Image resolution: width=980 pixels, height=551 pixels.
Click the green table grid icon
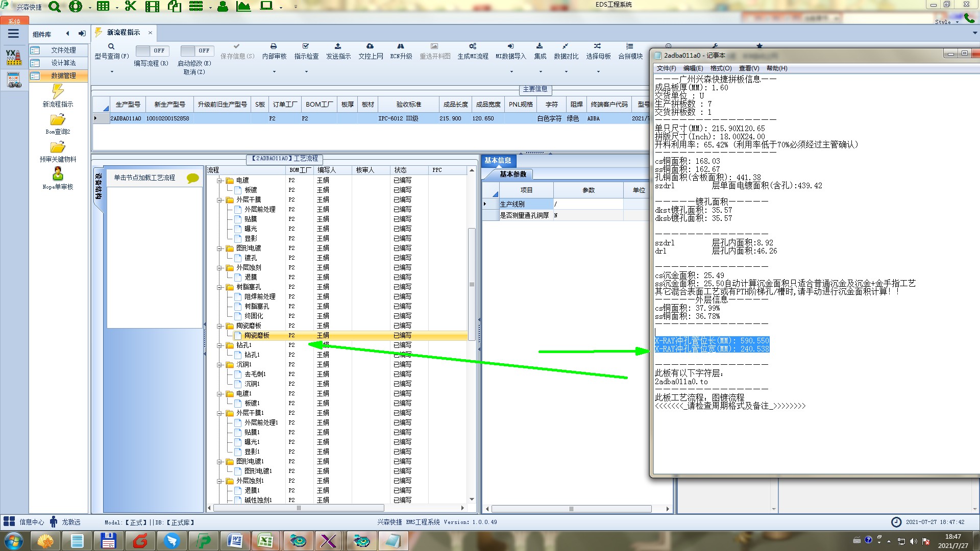point(103,7)
